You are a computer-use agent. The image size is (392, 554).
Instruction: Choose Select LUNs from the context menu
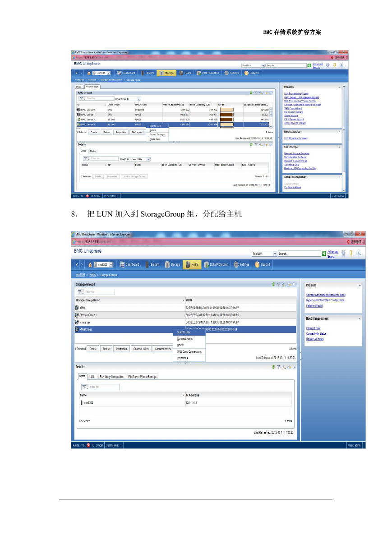coord(189,332)
